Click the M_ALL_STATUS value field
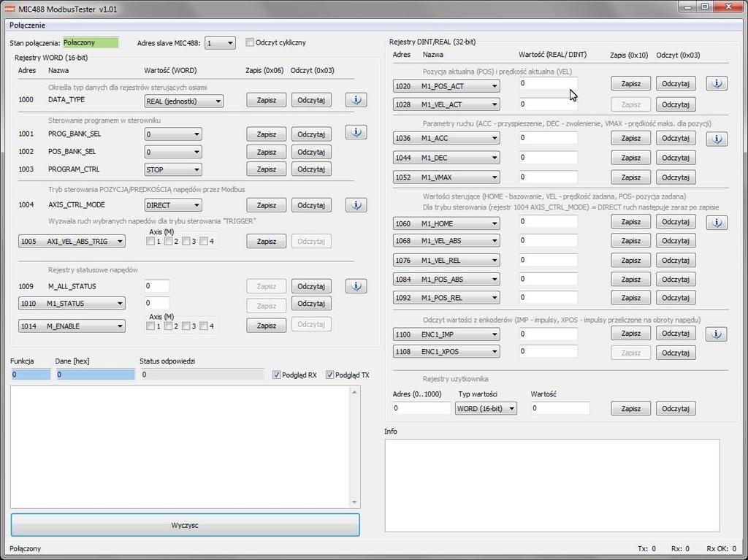748x560 pixels. coord(157,286)
